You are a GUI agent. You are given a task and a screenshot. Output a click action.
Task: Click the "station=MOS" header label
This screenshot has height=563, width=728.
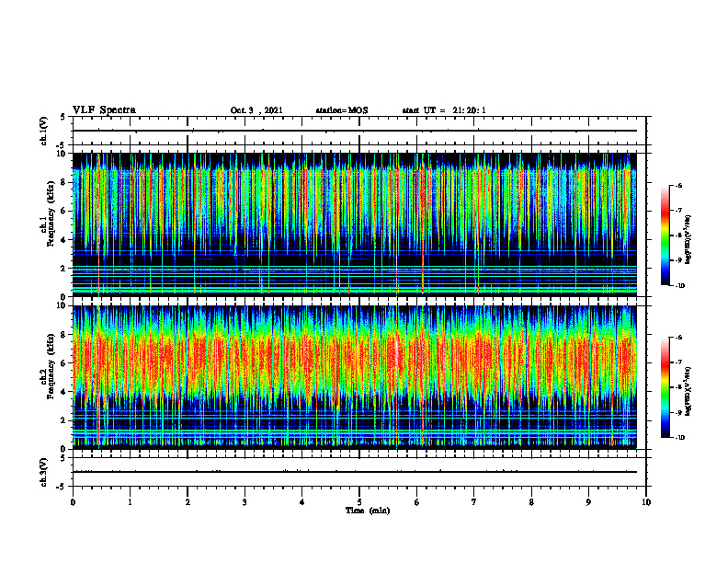342,110
